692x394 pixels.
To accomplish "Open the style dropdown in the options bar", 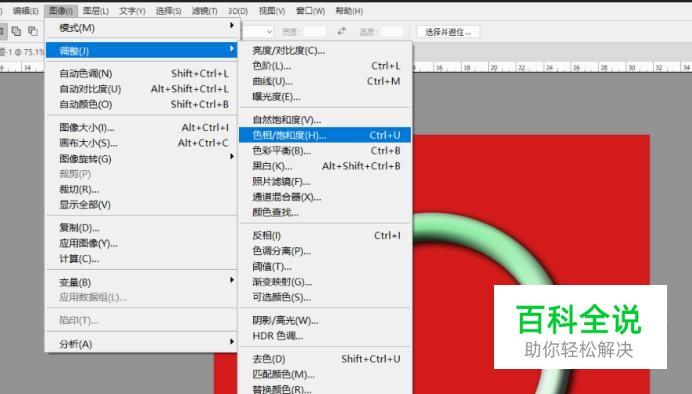I will tap(258, 32).
